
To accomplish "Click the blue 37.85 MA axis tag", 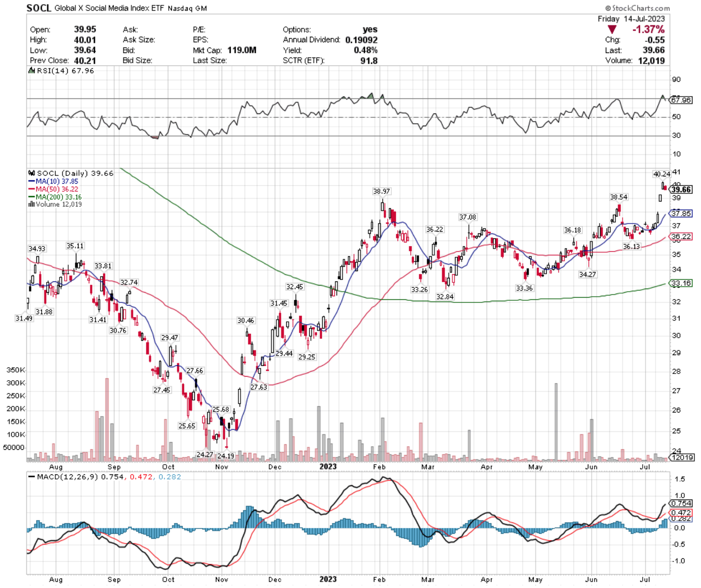I will coord(681,214).
